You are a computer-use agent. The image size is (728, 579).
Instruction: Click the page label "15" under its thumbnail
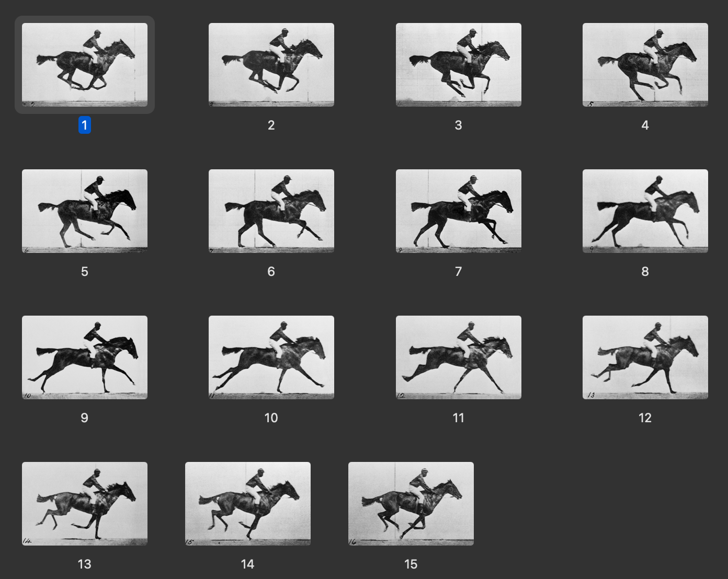point(411,564)
